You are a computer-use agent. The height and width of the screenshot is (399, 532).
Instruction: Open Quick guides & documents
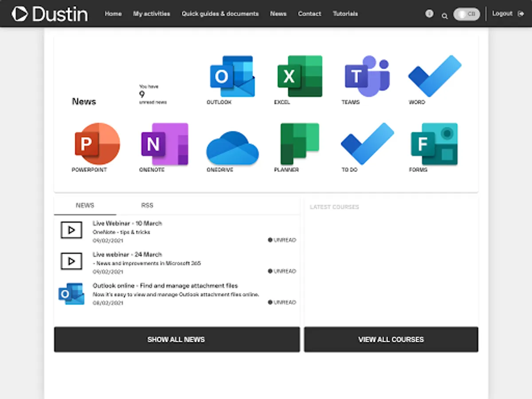(220, 14)
